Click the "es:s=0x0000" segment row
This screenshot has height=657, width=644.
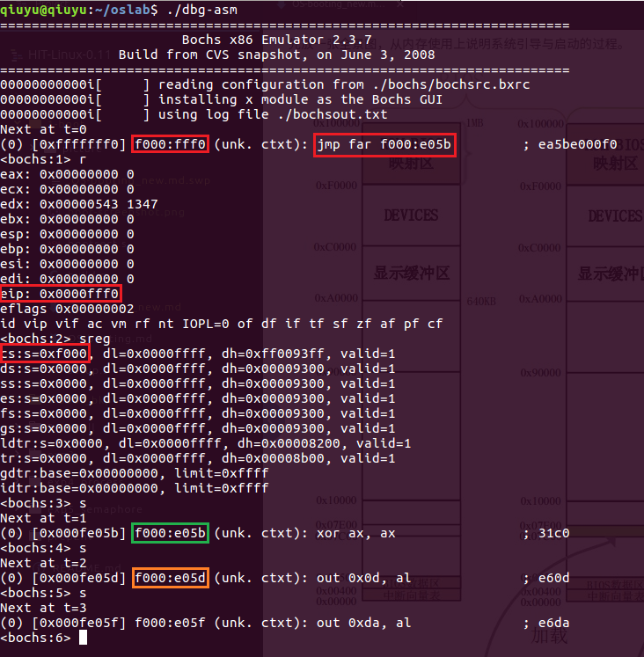point(197,399)
